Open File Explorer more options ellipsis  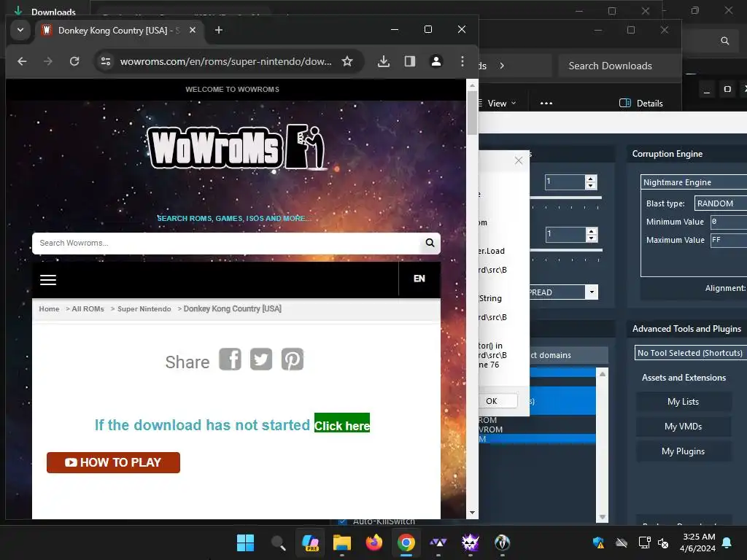click(x=546, y=104)
